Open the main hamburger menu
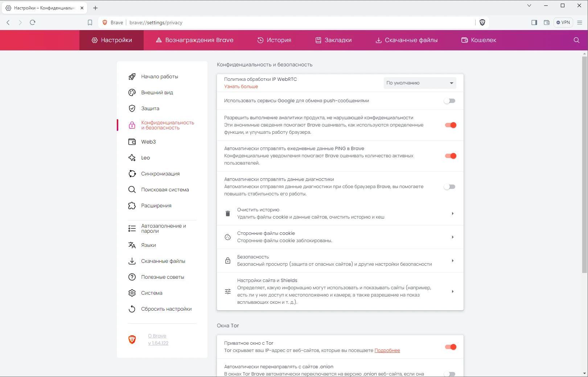 (x=580, y=22)
